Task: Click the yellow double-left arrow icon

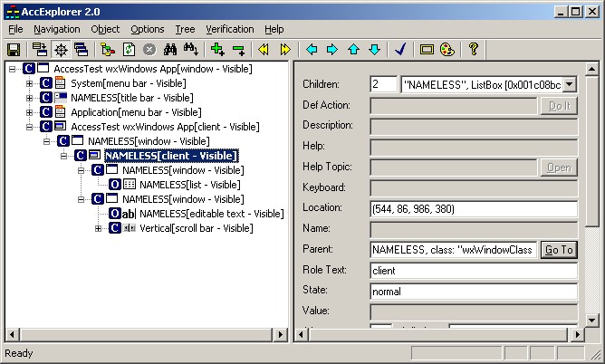Action: (x=264, y=49)
